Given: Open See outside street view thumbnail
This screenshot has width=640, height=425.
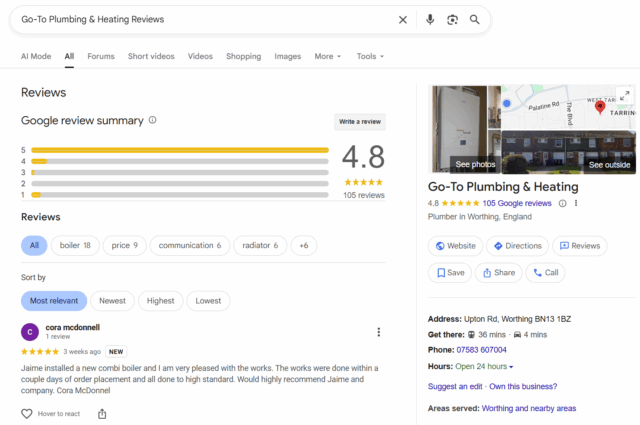Looking at the screenshot, I should click(569, 152).
